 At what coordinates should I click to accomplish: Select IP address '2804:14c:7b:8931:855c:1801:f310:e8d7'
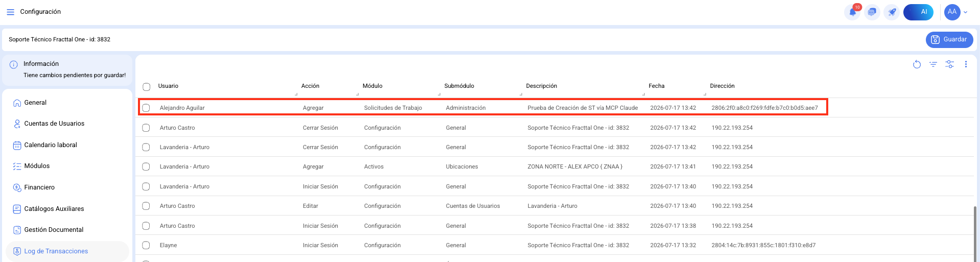point(763,245)
